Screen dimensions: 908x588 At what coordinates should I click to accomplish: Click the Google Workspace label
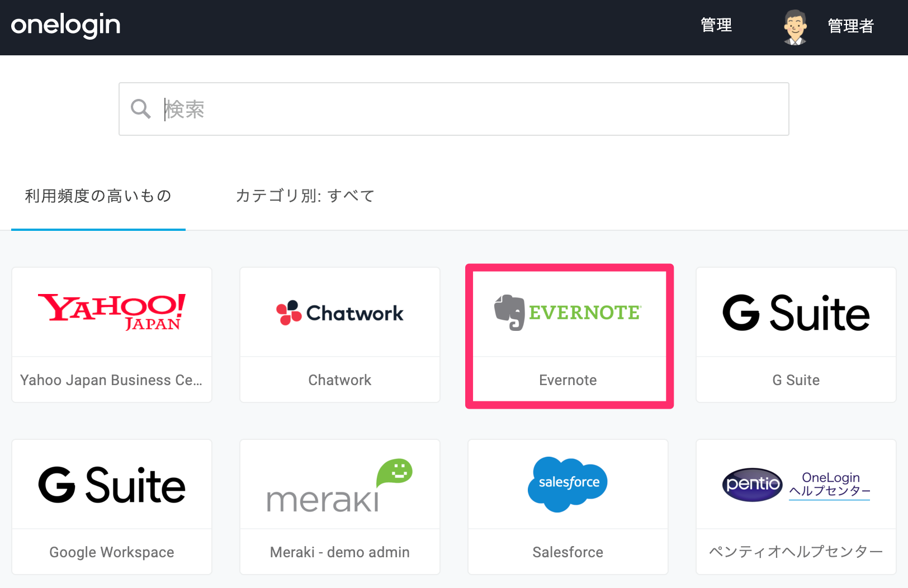pyautogui.click(x=112, y=552)
